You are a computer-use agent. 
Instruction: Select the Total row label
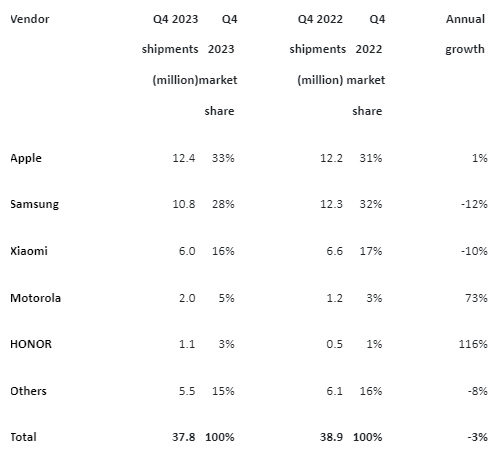23,437
